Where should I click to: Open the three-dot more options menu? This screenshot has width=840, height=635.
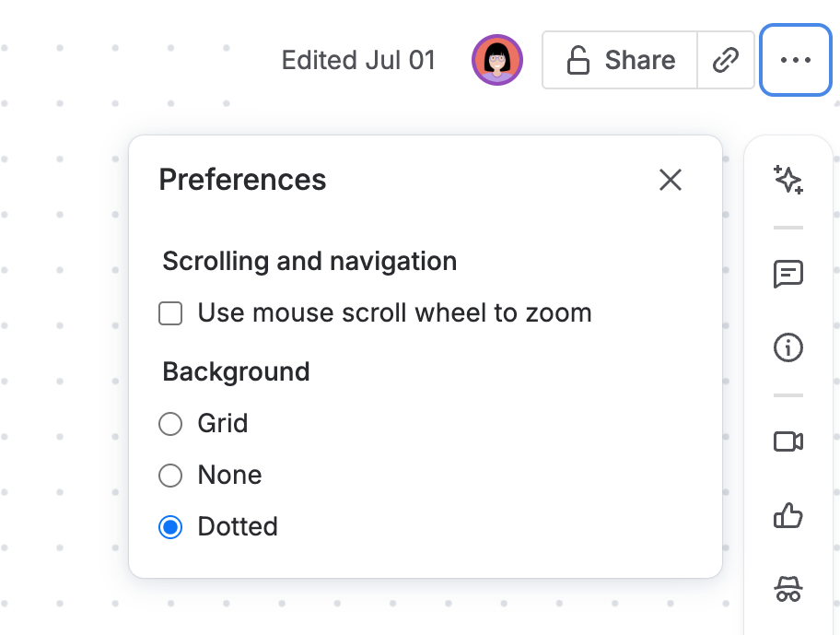[x=796, y=61]
